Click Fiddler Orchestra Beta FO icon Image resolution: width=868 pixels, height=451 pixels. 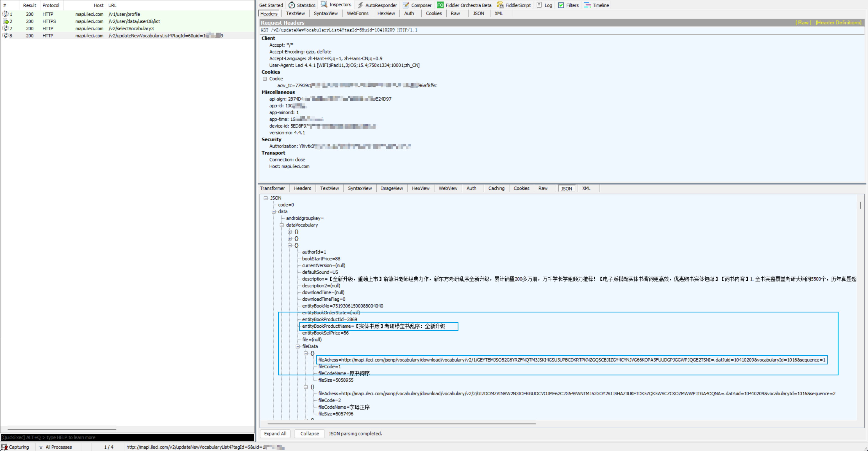440,5
